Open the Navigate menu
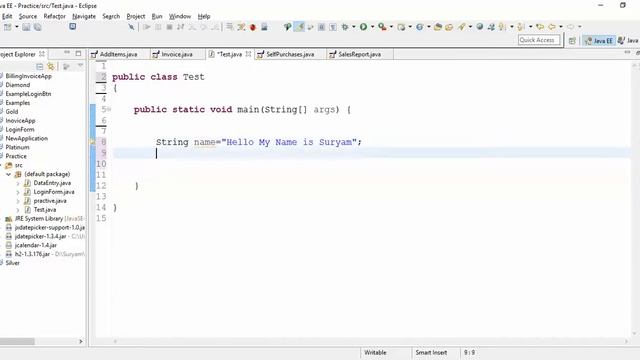The image size is (640, 360). [84, 16]
